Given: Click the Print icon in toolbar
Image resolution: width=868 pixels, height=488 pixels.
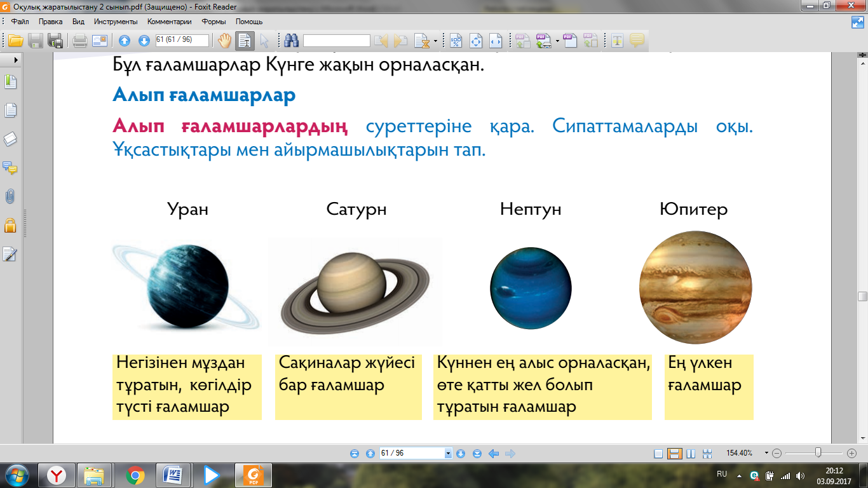Looking at the screenshot, I should coord(79,41).
